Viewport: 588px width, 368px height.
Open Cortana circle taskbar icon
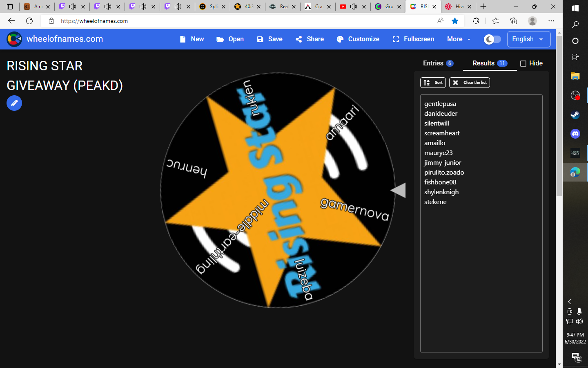coord(575,41)
